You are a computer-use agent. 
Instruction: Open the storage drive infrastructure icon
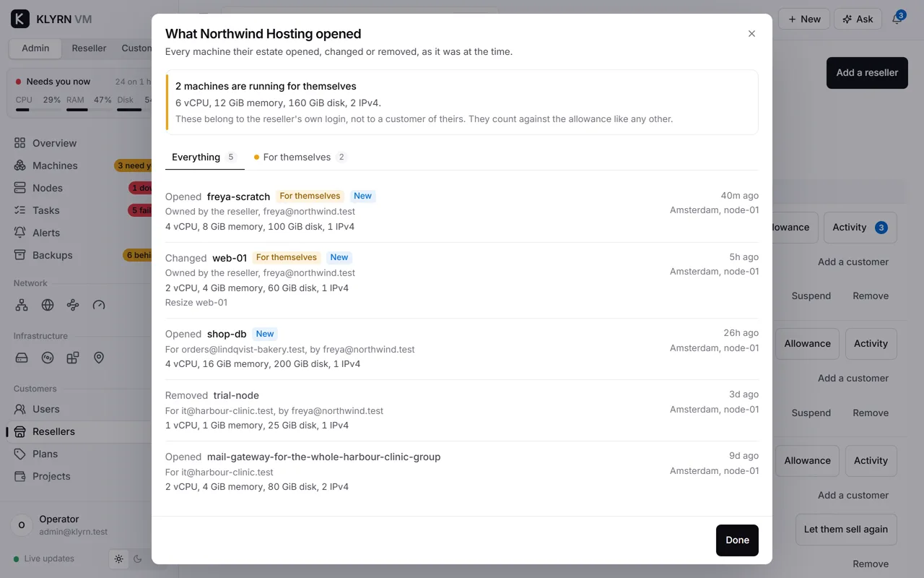click(22, 358)
